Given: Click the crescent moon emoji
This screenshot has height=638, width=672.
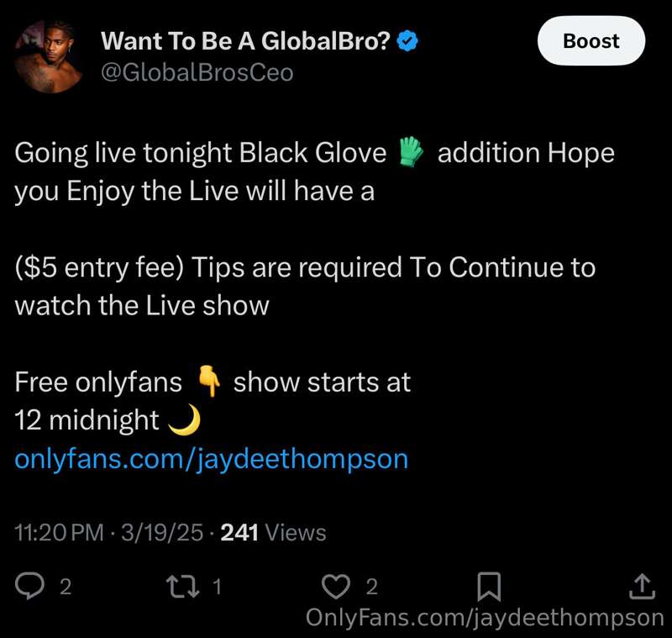Looking at the screenshot, I should click(x=185, y=419).
